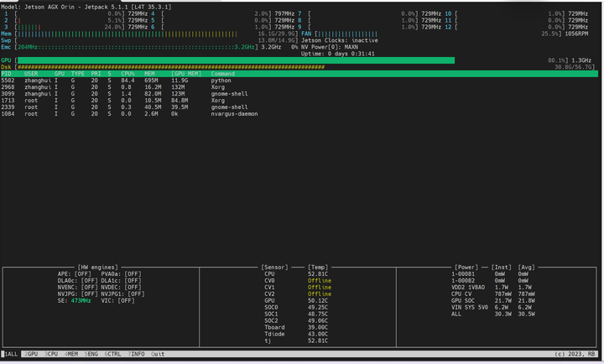Click the 30.8G/56.7G disk usage value
Viewport: 604px width, 364px height.
pos(573,67)
